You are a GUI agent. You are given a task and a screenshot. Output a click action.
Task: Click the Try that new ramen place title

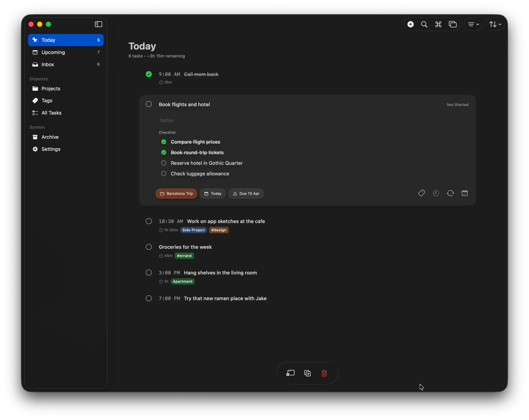click(225, 298)
